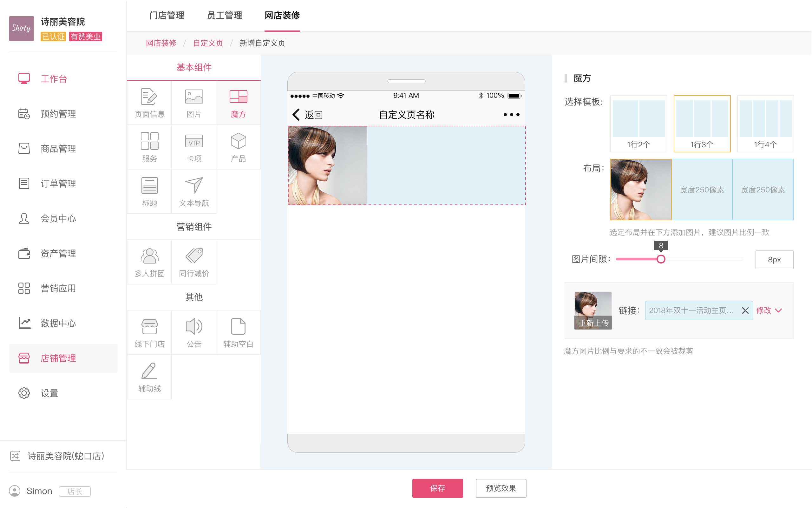
Task: Select the 魔方 cube component
Action: tap(238, 103)
